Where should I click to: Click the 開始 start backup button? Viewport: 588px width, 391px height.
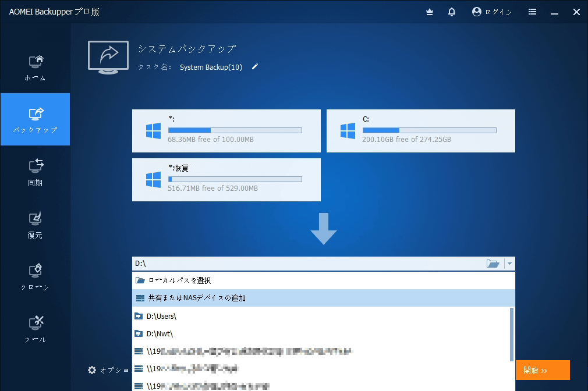point(543,371)
